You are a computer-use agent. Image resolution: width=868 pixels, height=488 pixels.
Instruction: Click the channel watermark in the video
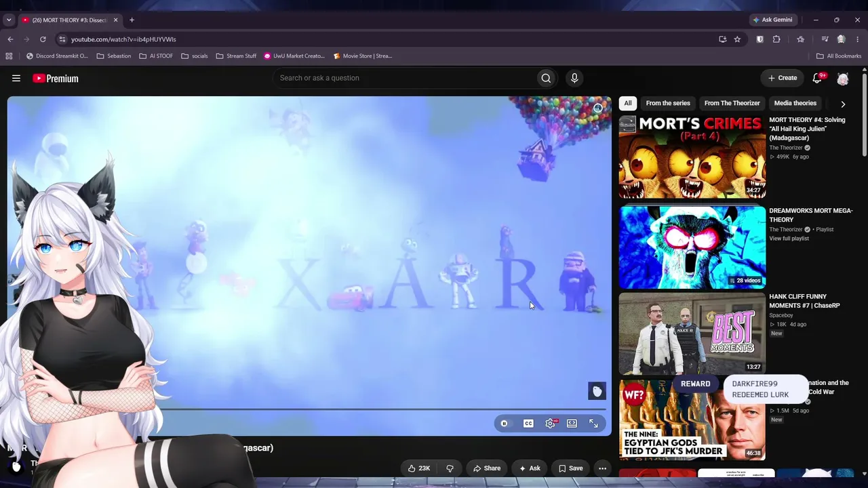click(x=597, y=391)
